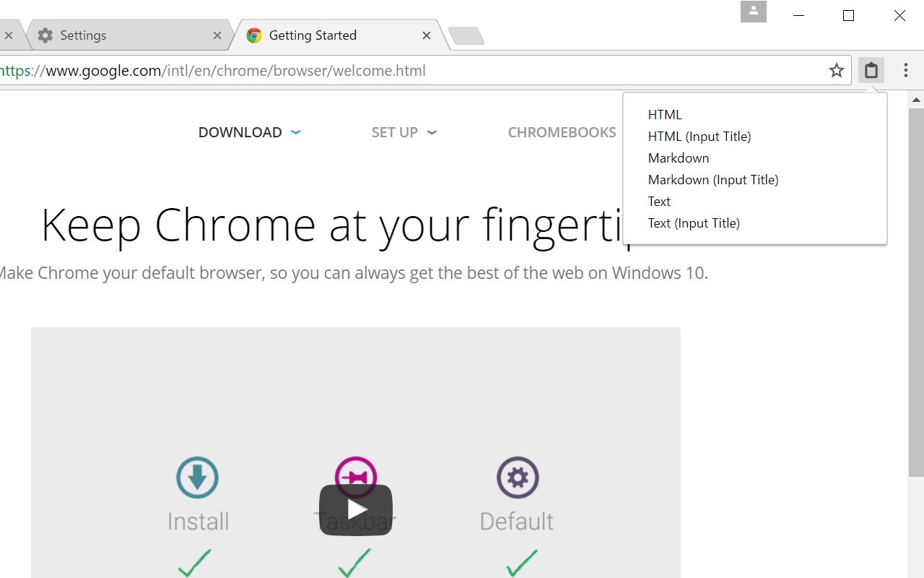Play the video with the play button

click(356, 510)
